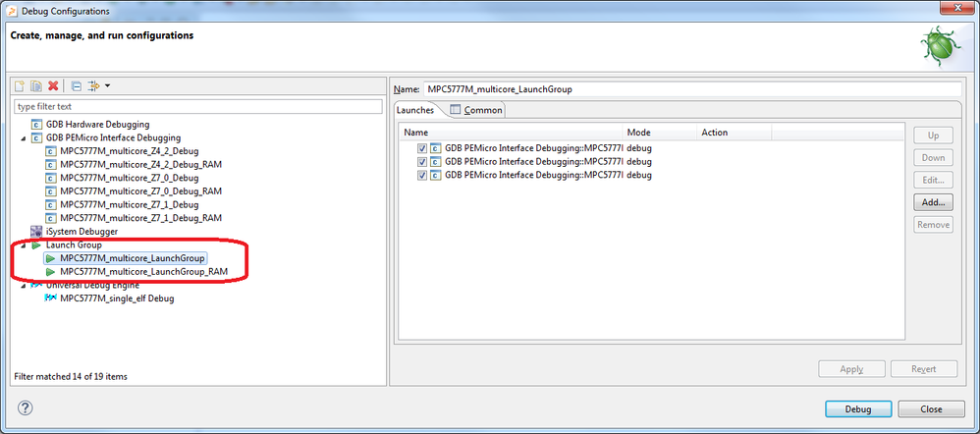Collapse the Universal Debug Engine node

(x=24, y=286)
